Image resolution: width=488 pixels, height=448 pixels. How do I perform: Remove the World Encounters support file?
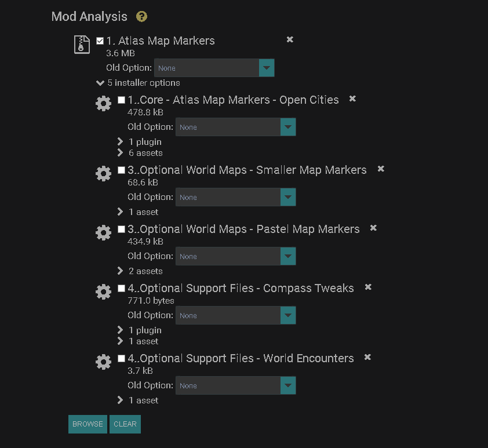click(x=367, y=358)
